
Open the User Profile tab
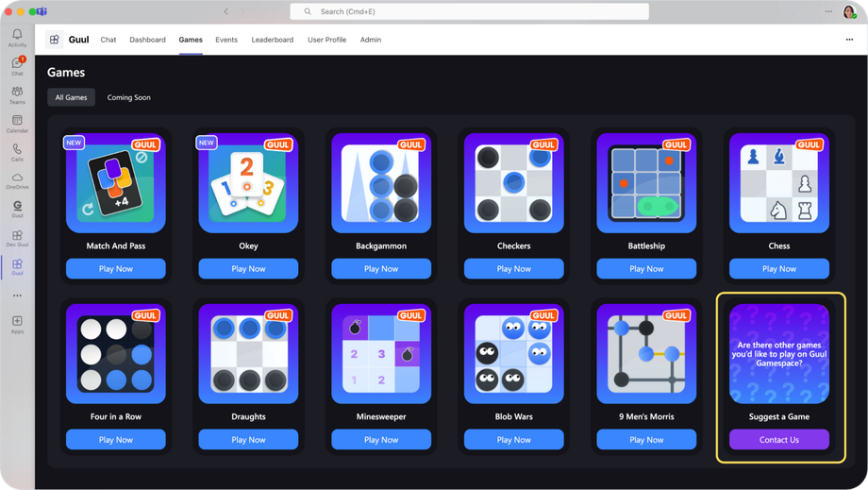click(x=327, y=40)
